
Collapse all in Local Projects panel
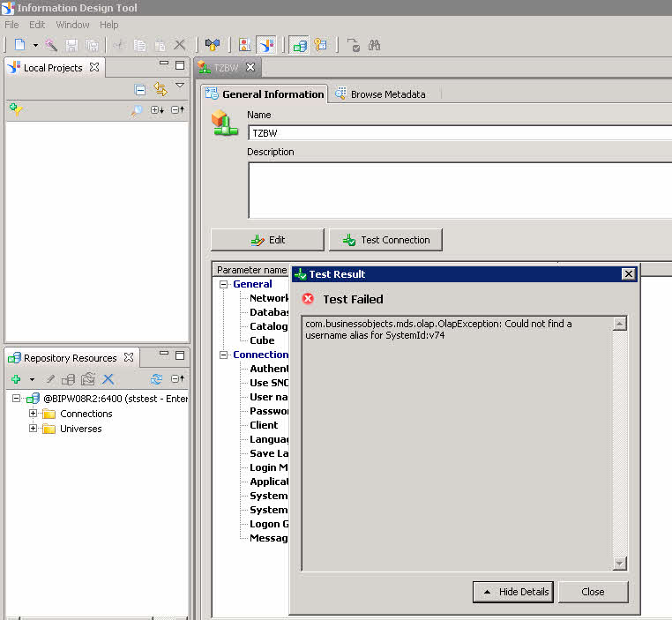coord(139,90)
